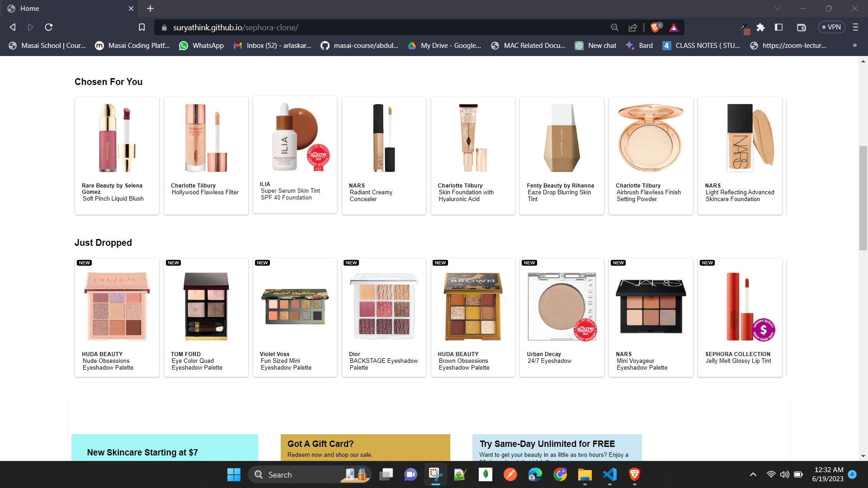Click the page vertical scrollbar thumb

[x=863, y=197]
